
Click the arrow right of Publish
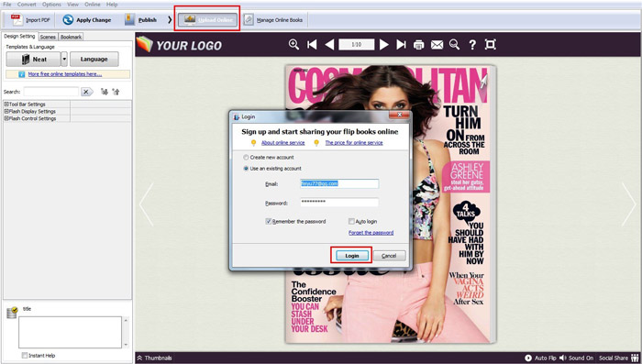click(x=170, y=19)
